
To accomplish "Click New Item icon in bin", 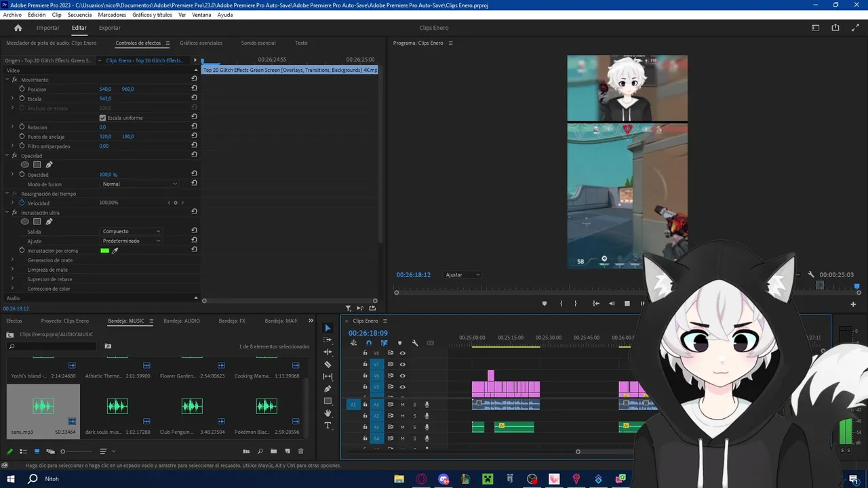I will pos(287,451).
